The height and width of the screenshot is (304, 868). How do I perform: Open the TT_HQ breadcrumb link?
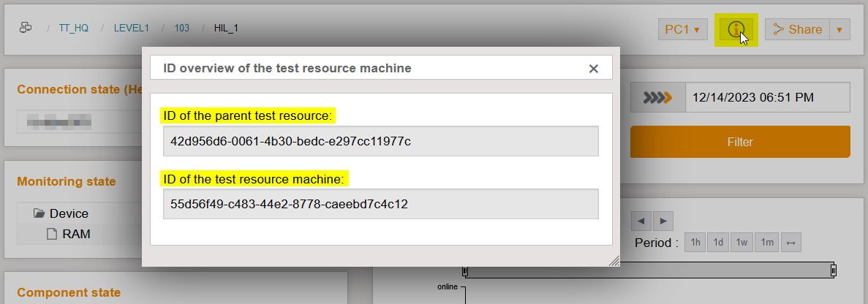tap(74, 28)
